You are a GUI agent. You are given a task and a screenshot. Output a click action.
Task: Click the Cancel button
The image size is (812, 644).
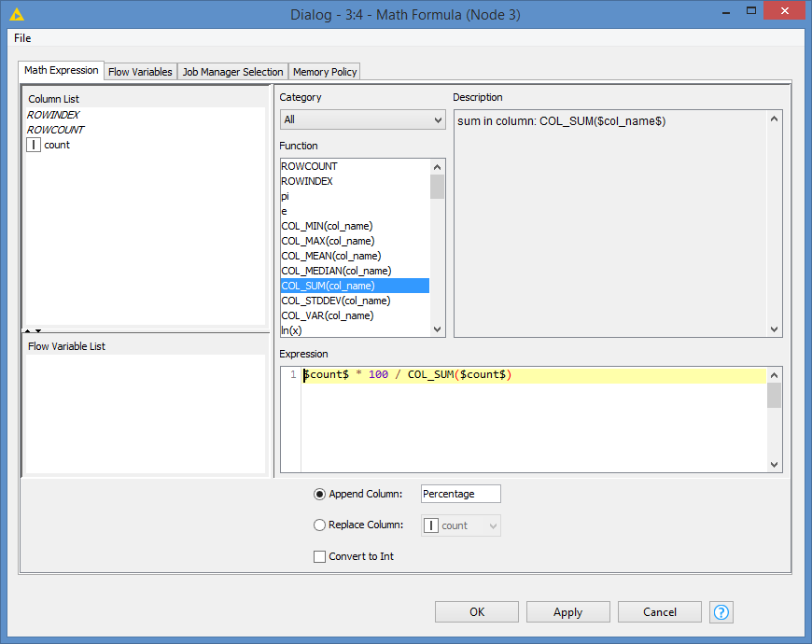(x=659, y=611)
